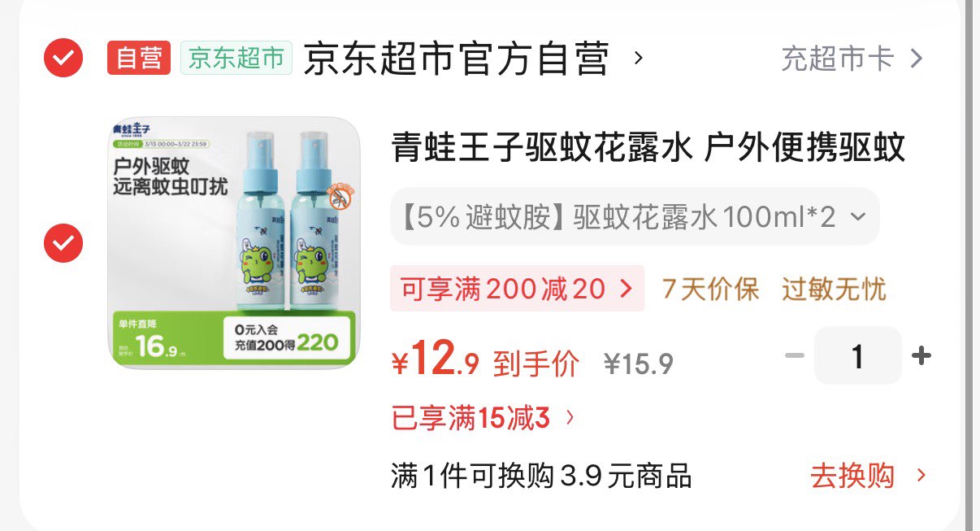980x531 pixels.
Task: Tap the green 京东超市 tag
Action: 236,58
